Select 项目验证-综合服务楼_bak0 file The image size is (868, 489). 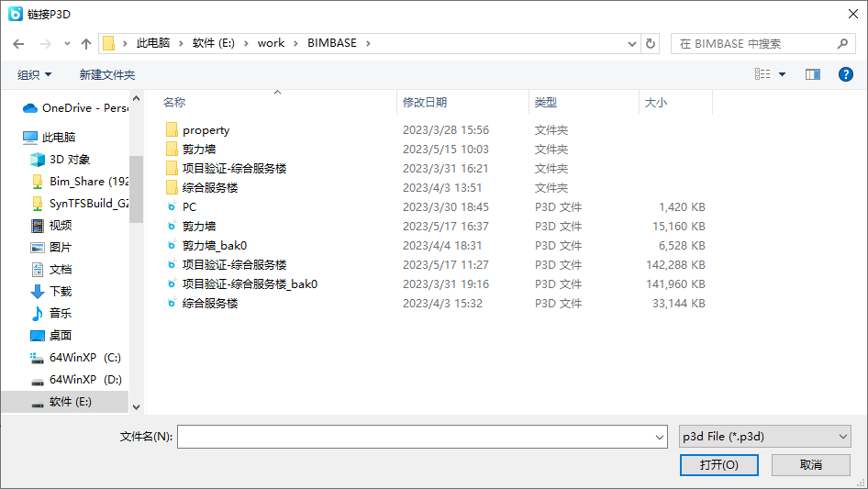(x=242, y=284)
